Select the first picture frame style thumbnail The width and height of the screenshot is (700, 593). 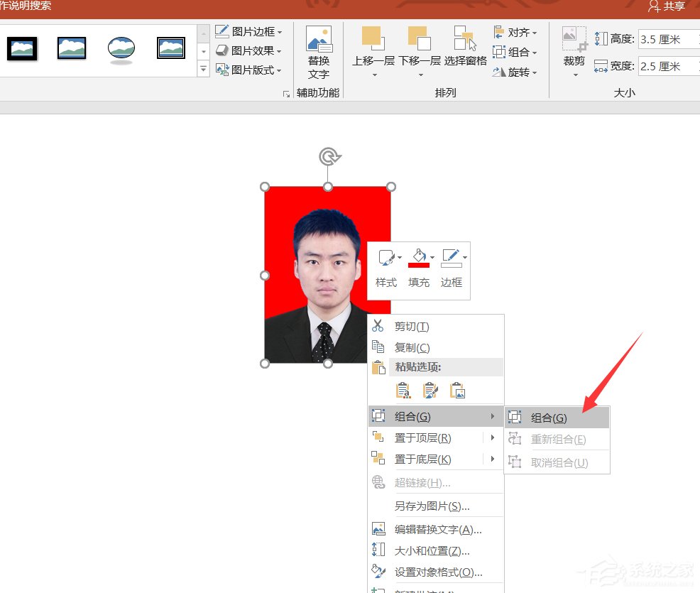click(x=22, y=48)
